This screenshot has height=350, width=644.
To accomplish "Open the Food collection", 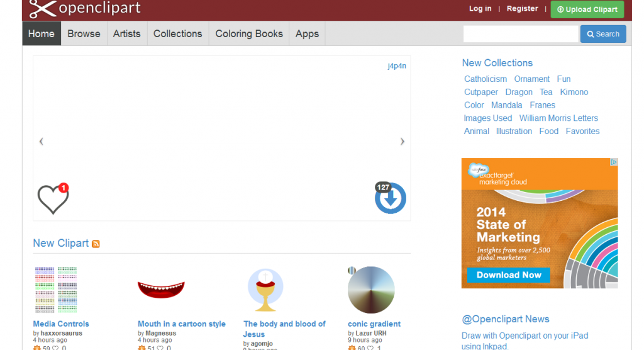I will tap(548, 131).
